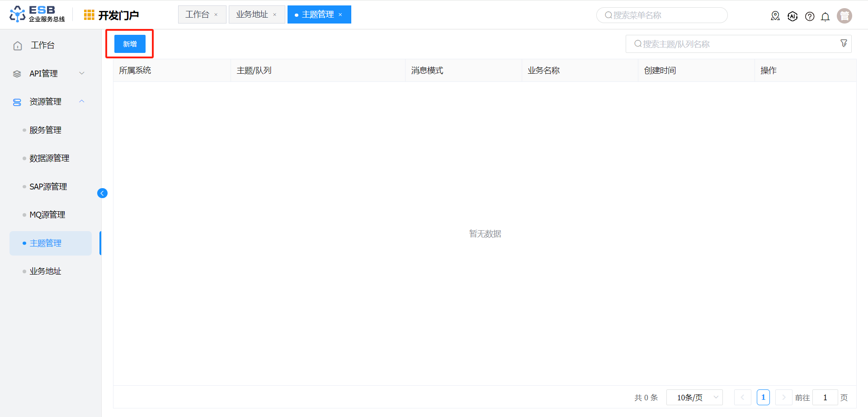Open notifications bell icon
This screenshot has height=417, width=868.
coord(825,17)
